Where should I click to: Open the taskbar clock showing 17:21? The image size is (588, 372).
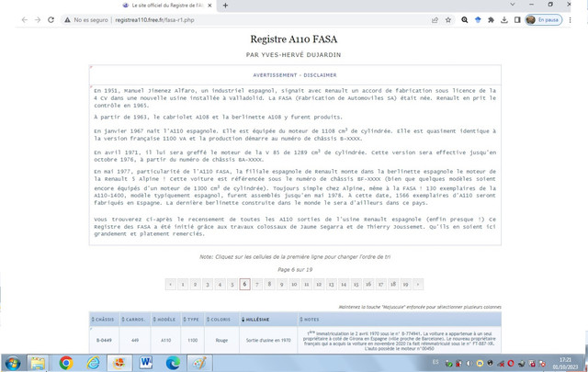pos(565,363)
